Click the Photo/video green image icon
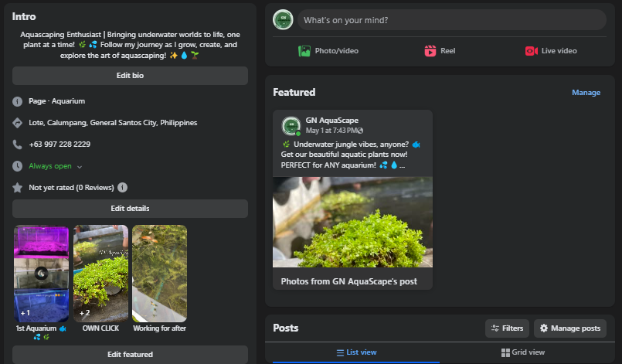 pyautogui.click(x=304, y=51)
